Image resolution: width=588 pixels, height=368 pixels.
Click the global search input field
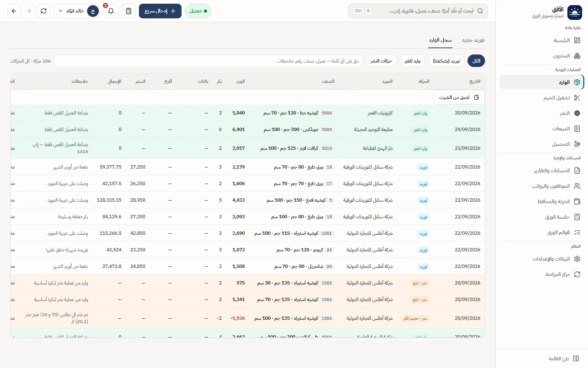(x=418, y=11)
